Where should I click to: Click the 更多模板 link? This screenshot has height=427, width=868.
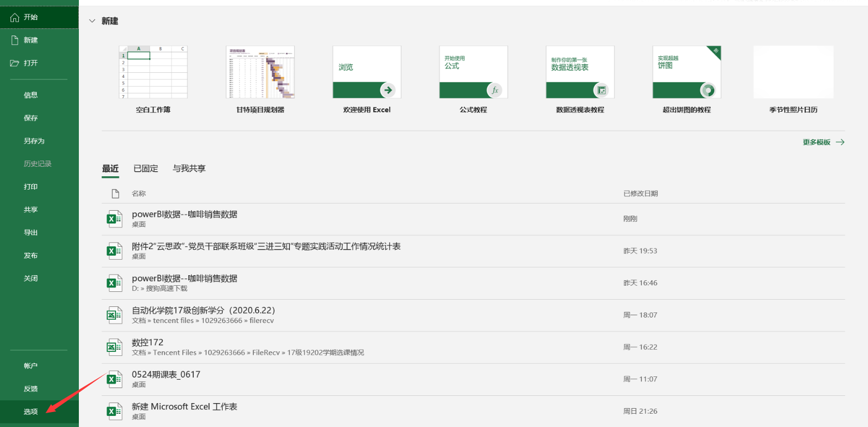[816, 142]
